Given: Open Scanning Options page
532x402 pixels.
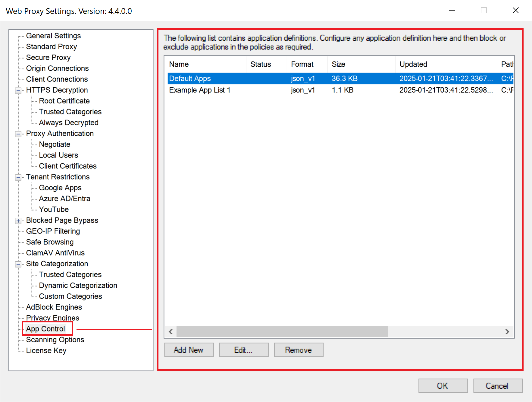Looking at the screenshot, I should click(x=55, y=340).
